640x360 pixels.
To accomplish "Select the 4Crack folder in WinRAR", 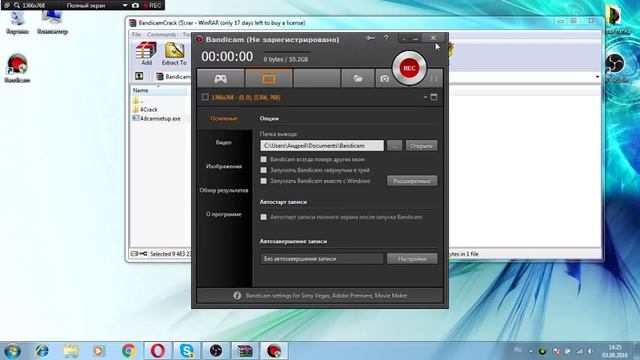I will (x=145, y=109).
